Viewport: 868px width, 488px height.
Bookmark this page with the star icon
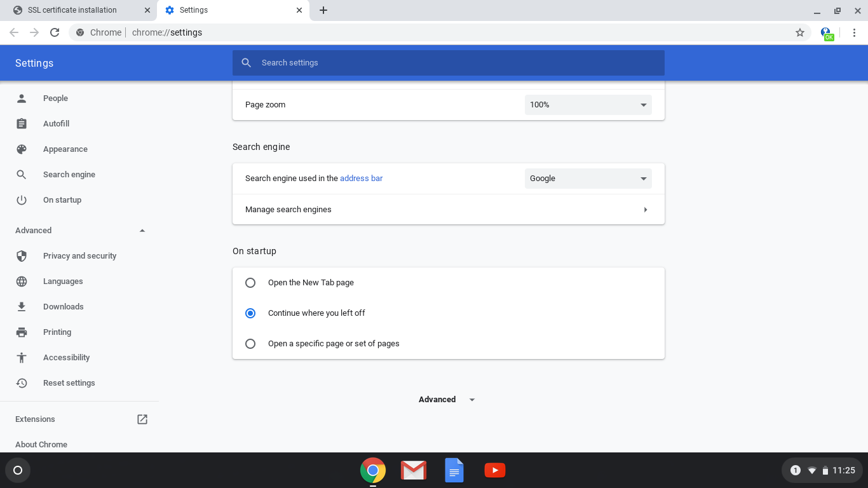pyautogui.click(x=800, y=32)
